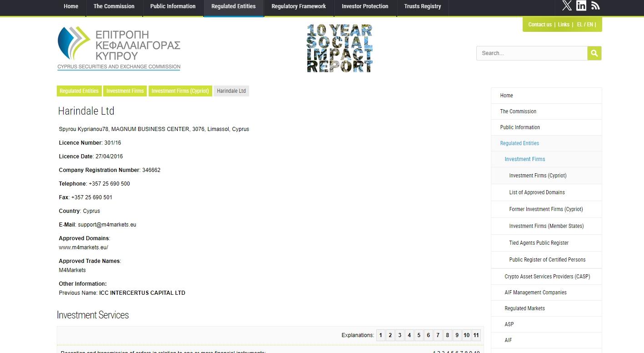Select the licence number 301/16

(113, 143)
